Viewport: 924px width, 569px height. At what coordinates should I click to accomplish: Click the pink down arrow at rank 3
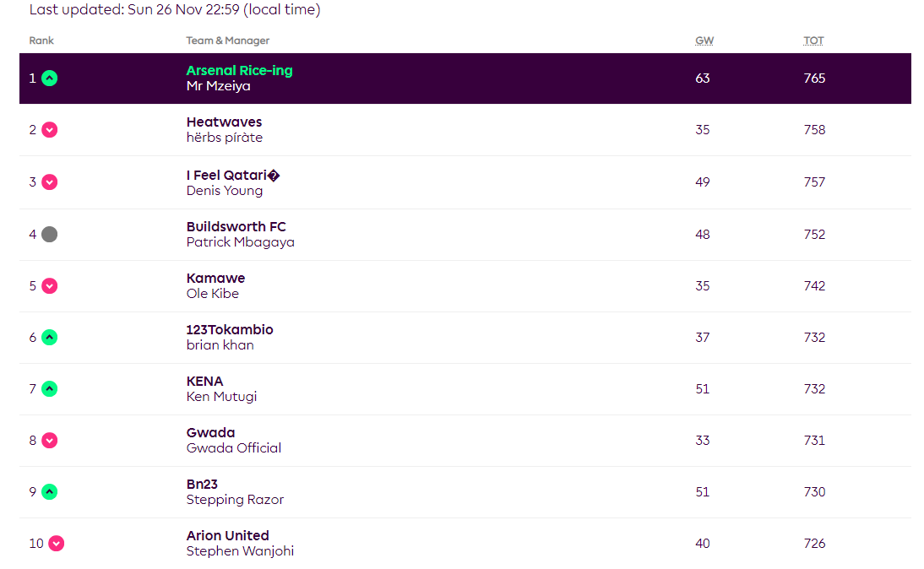click(x=50, y=182)
